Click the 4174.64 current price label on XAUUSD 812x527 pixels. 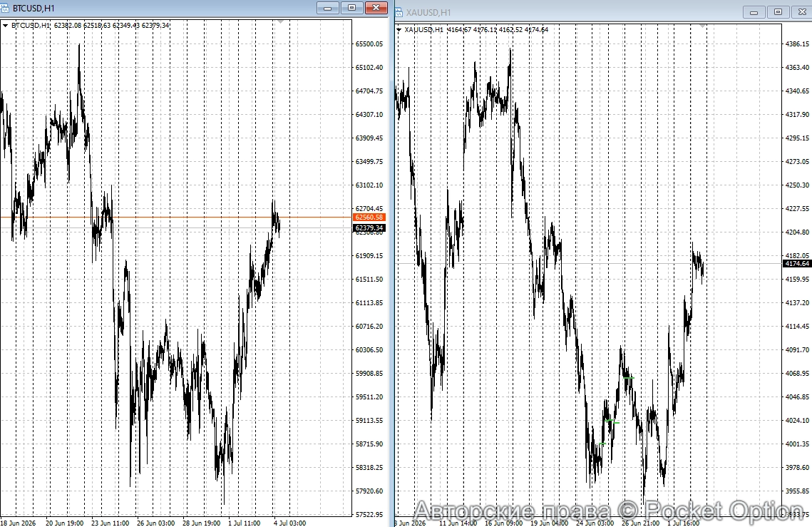point(797,264)
